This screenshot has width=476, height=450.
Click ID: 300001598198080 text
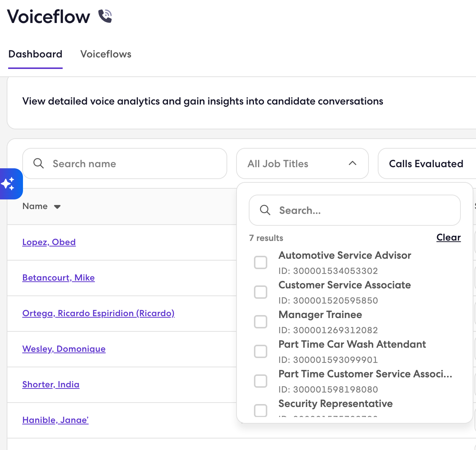(328, 390)
